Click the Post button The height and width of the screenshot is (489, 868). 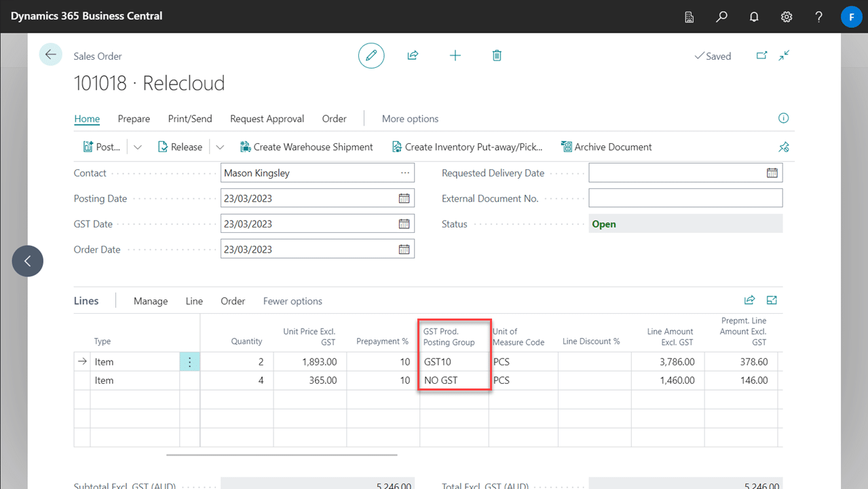click(102, 147)
